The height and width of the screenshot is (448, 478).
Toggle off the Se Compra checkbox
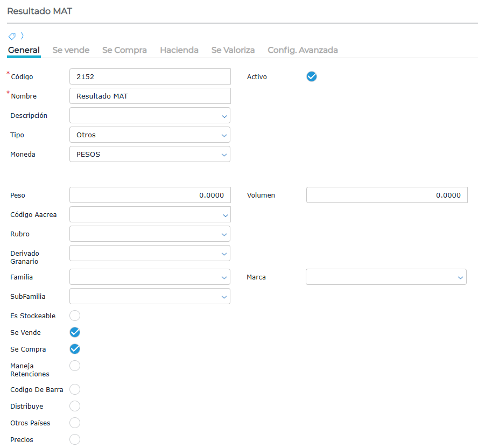click(75, 349)
